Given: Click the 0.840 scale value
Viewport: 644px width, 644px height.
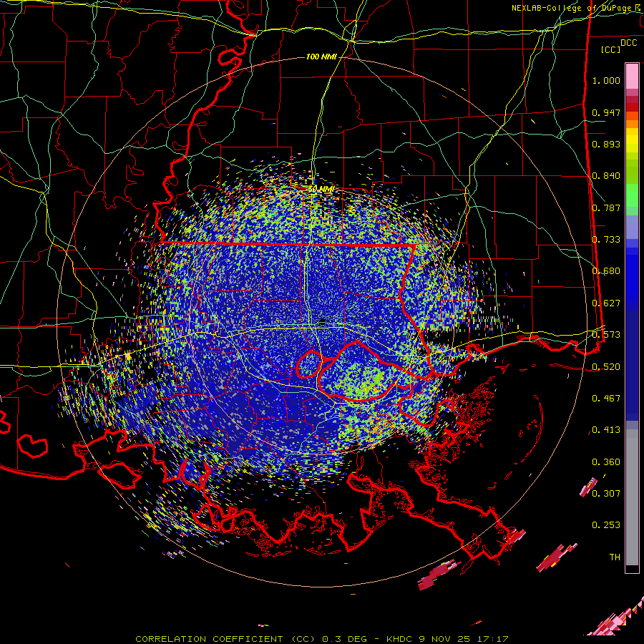Looking at the screenshot, I should (606, 176).
